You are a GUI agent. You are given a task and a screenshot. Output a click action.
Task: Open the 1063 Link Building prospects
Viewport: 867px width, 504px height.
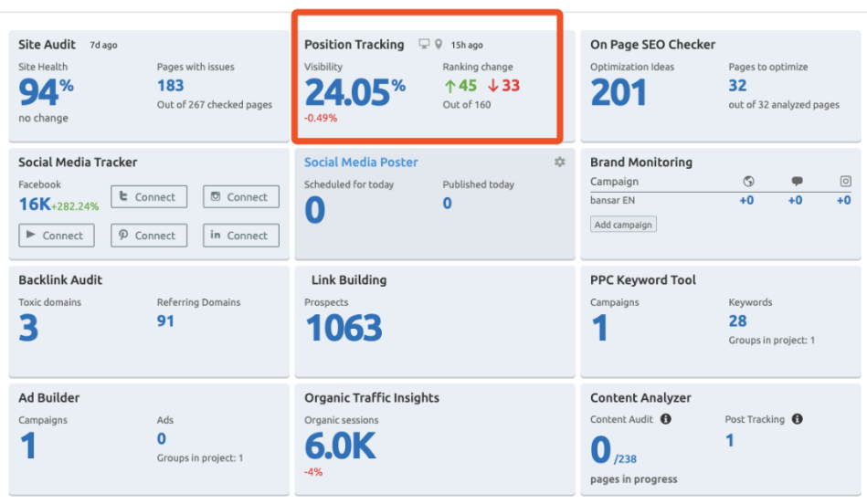tap(344, 329)
